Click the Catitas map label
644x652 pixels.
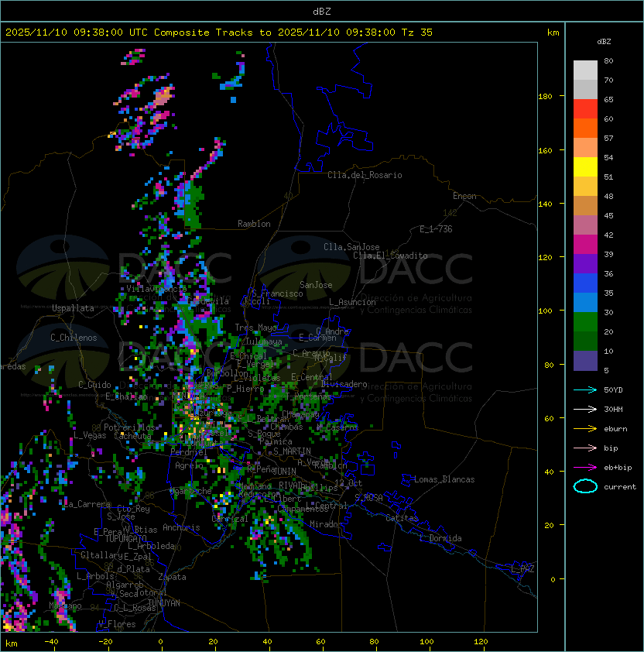click(402, 518)
